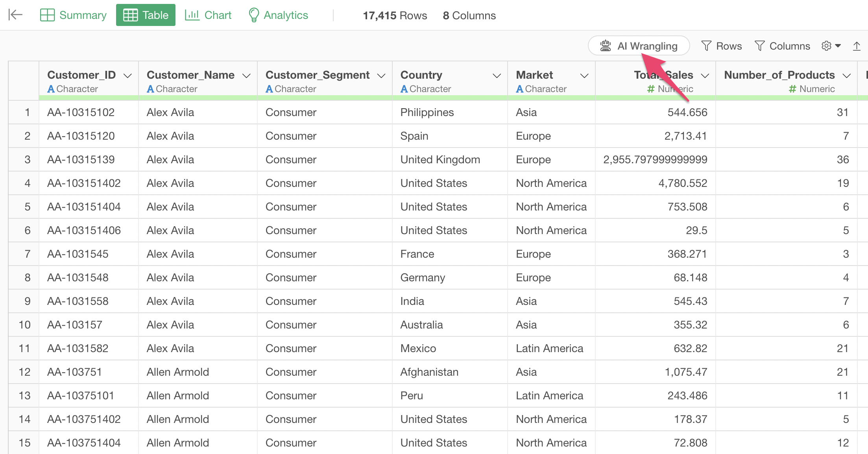Screen dimensions: 868x454
Task: Open the Summary view tab
Action: 74,15
